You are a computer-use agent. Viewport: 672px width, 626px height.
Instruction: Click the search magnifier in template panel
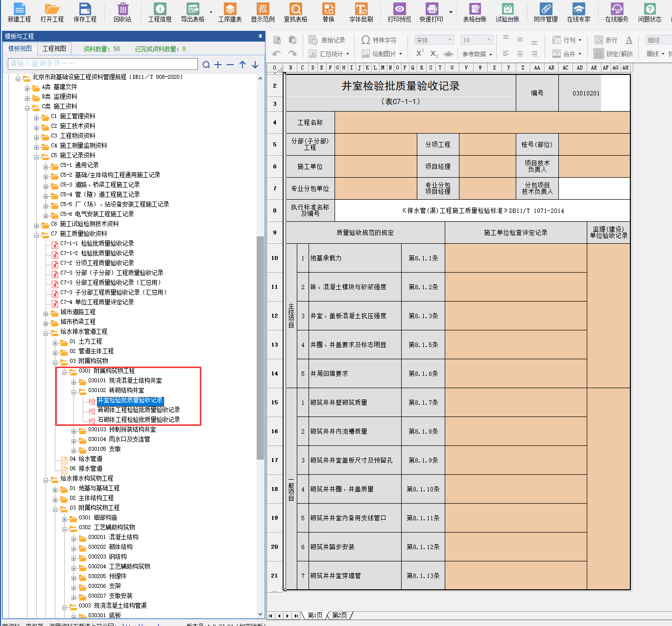coord(206,65)
